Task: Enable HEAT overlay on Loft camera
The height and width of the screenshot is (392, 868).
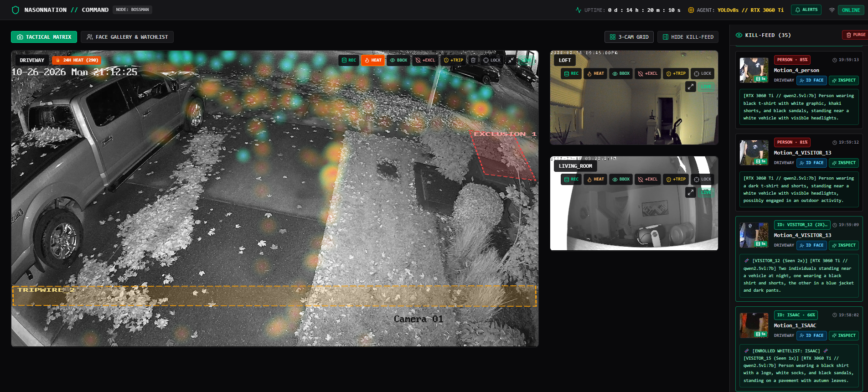Action: click(x=595, y=73)
